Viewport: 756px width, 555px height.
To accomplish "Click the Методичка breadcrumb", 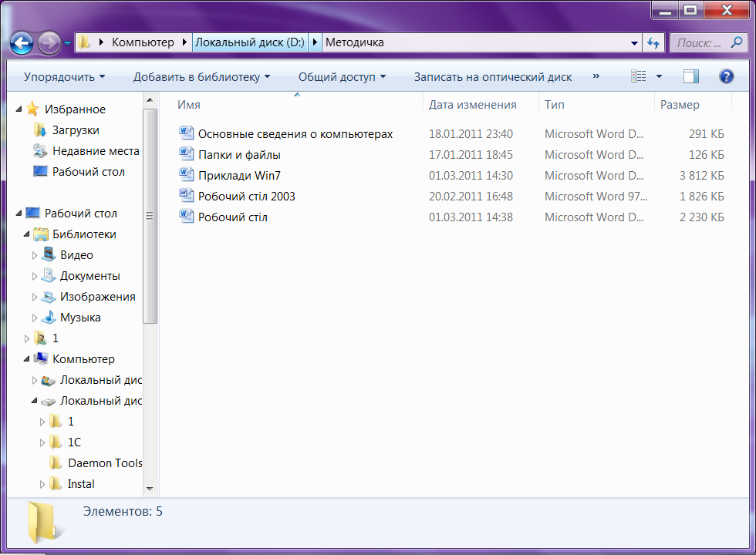I will (354, 42).
